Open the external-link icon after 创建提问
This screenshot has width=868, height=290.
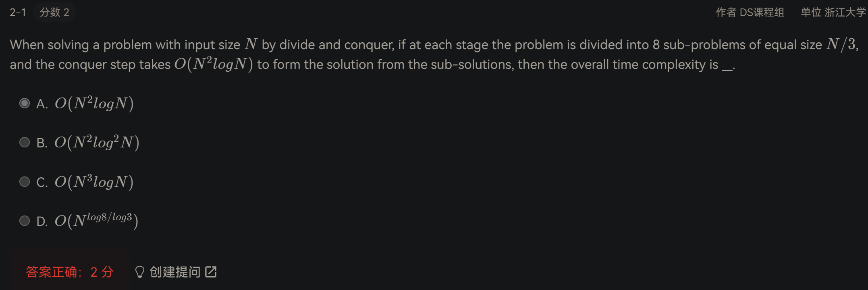point(211,272)
